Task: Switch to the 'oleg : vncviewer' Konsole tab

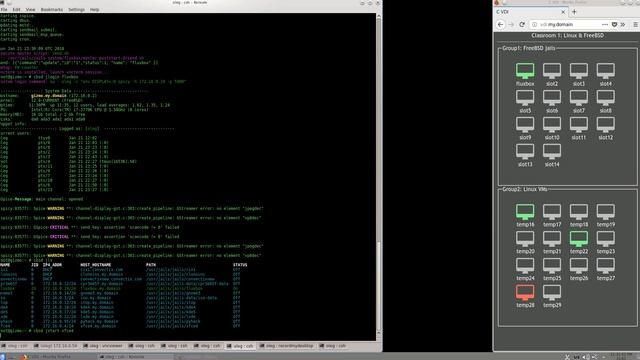Action: pyautogui.click(x=103, y=346)
